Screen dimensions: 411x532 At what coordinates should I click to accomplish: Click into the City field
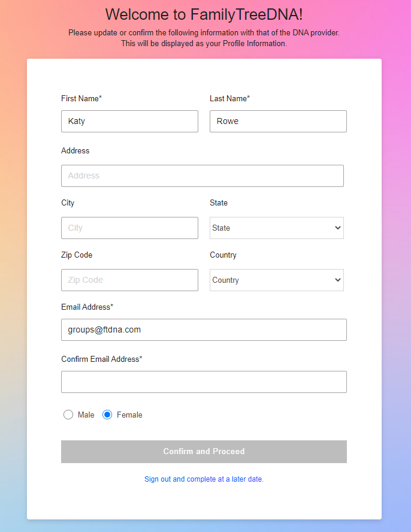129,228
